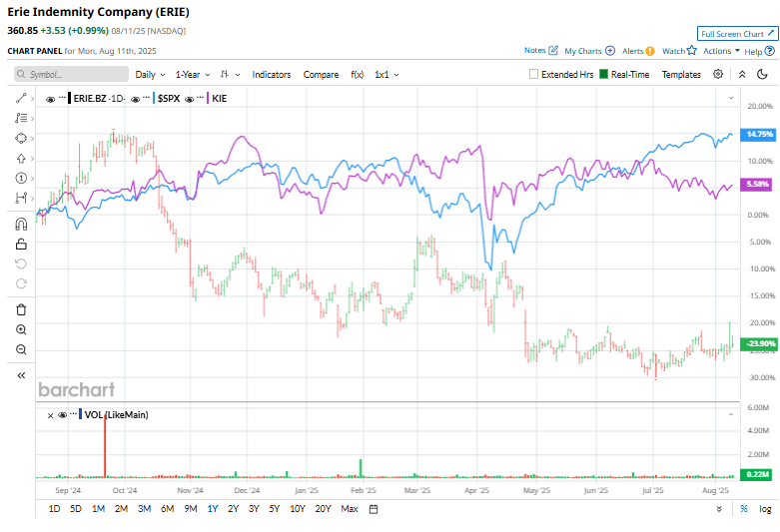Collapse the toolbar with double-up arrows
Screen dimensions: 780x532
click(x=742, y=75)
